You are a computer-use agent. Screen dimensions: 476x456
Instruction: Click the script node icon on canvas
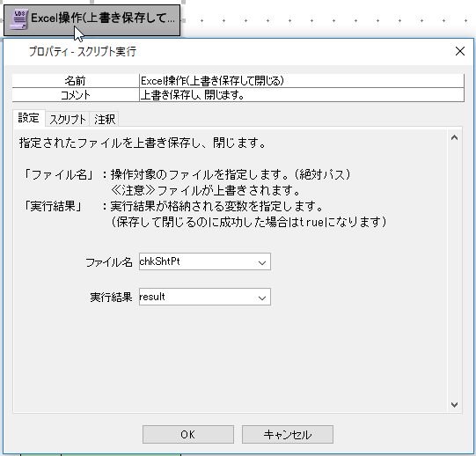(18, 18)
